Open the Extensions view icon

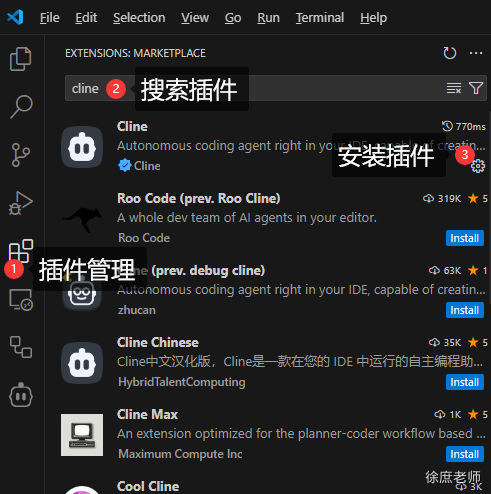coord(21,251)
